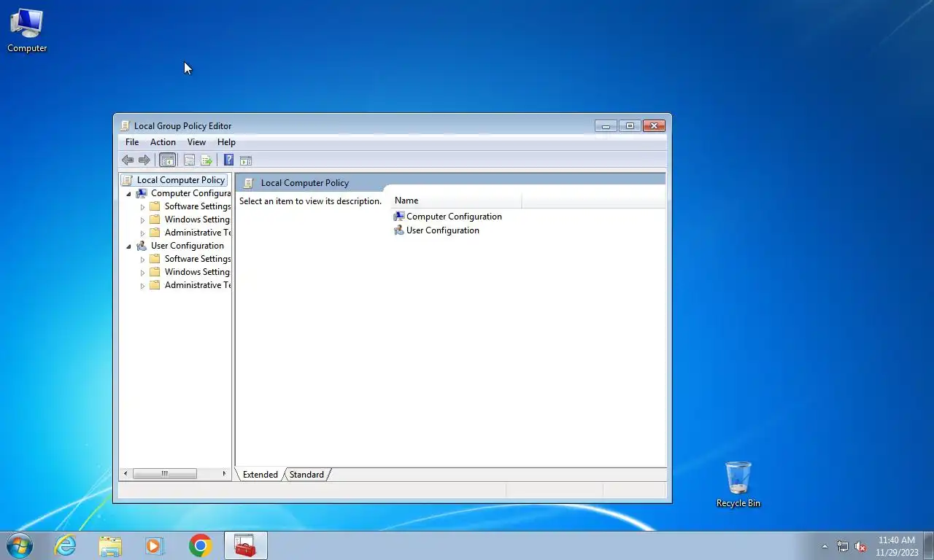The width and height of the screenshot is (934, 560).
Task: Open Windows Media Player from the taskbar
Action: pos(155,545)
